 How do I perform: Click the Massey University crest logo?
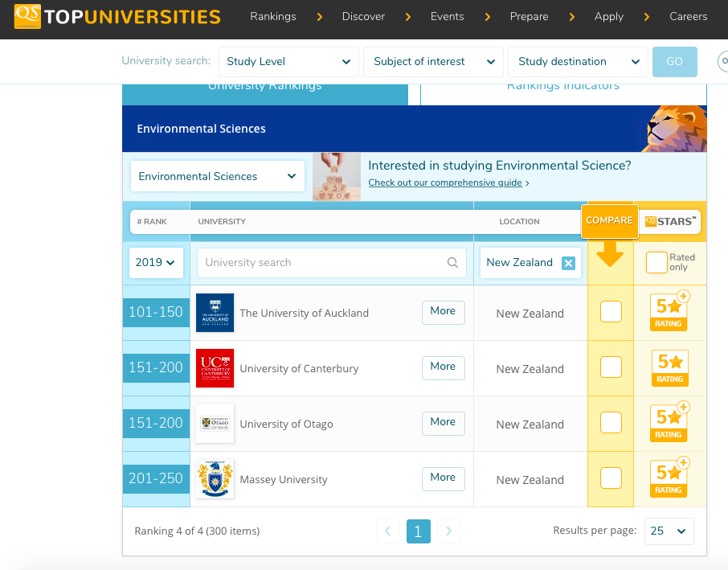[x=215, y=479]
